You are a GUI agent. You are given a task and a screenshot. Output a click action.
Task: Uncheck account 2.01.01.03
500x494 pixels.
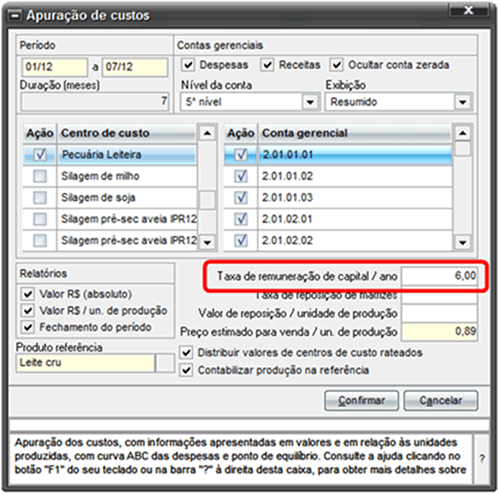click(x=241, y=198)
